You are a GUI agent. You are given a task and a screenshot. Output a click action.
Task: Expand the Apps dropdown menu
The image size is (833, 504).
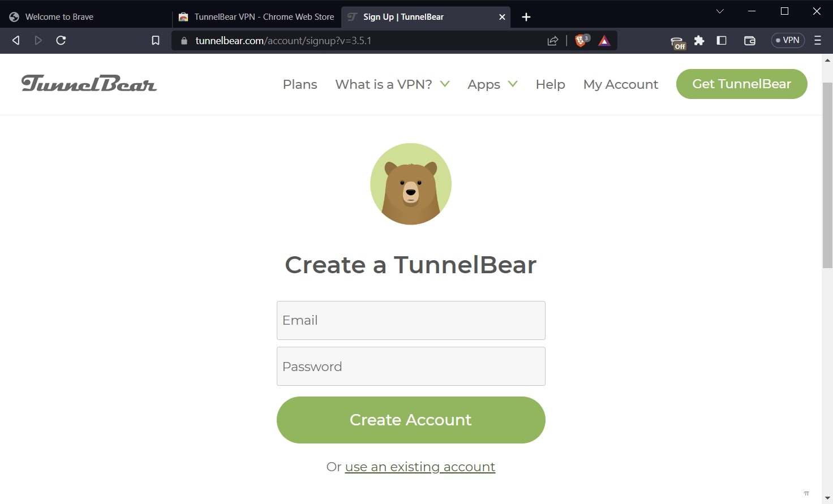(x=492, y=84)
